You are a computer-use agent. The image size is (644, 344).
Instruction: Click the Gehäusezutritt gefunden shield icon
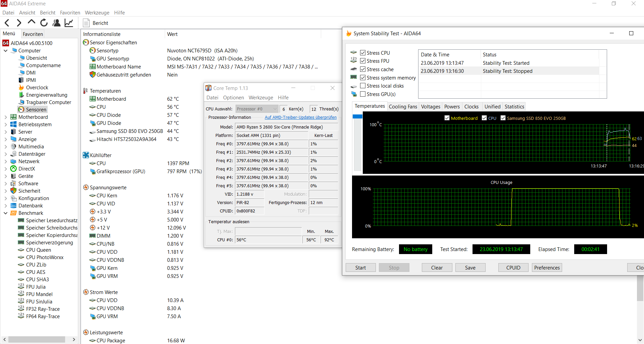(x=93, y=75)
